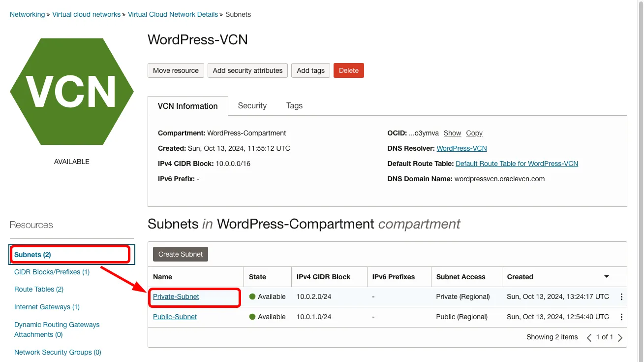Go to Virtual cloud networks breadcrumb
This screenshot has height=362, width=644.
pyautogui.click(x=87, y=14)
